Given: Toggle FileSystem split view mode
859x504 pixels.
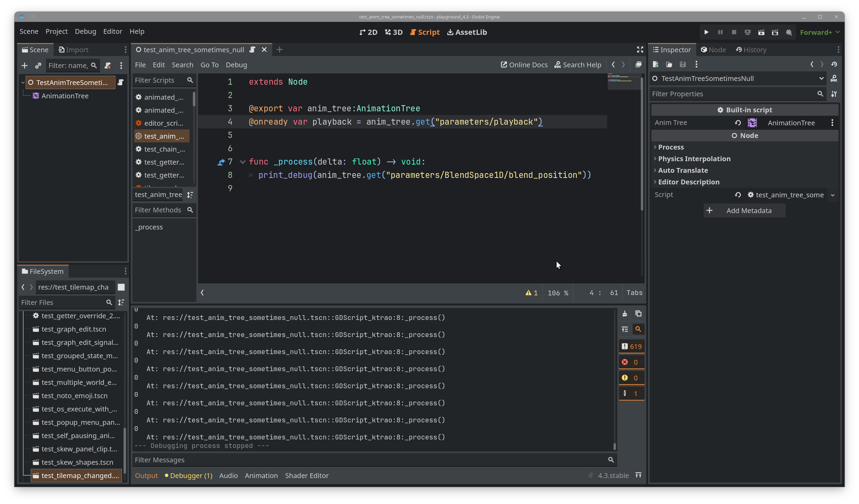Looking at the screenshot, I should (x=121, y=287).
